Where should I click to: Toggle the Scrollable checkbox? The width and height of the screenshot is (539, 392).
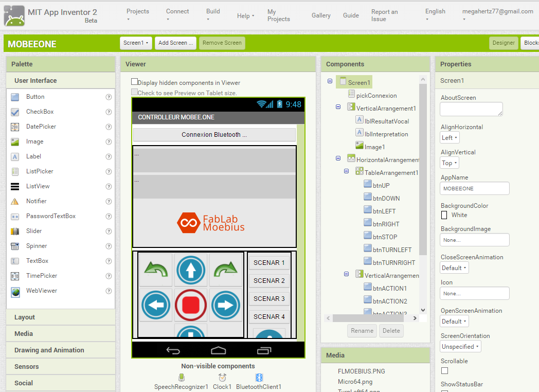(444, 370)
